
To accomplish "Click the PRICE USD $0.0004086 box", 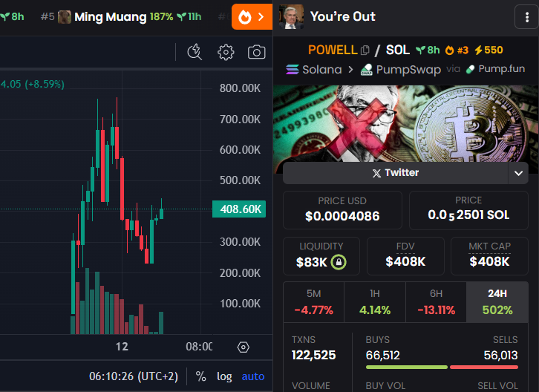I will (x=342, y=210).
